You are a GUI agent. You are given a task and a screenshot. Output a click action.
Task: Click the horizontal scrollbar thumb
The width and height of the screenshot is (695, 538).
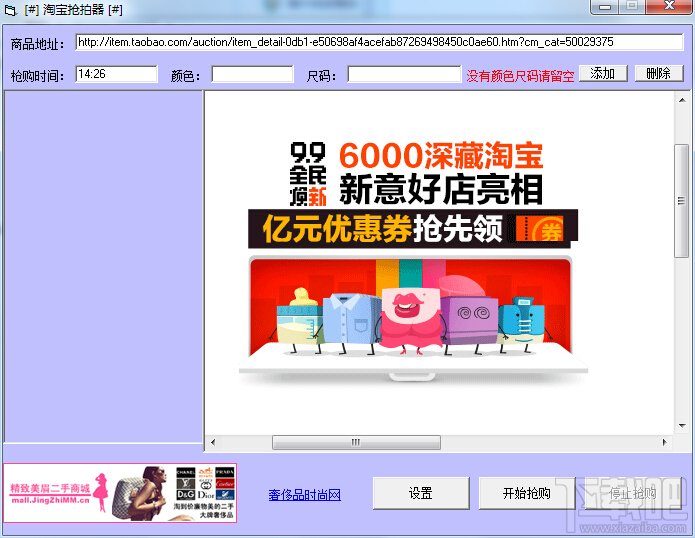pos(356,442)
